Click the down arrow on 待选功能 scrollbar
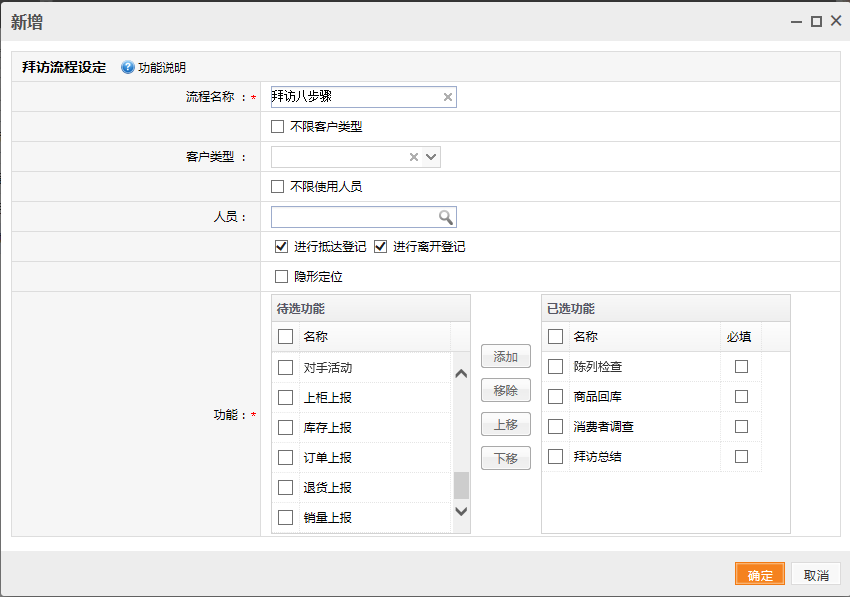The image size is (850, 597). pos(460,511)
